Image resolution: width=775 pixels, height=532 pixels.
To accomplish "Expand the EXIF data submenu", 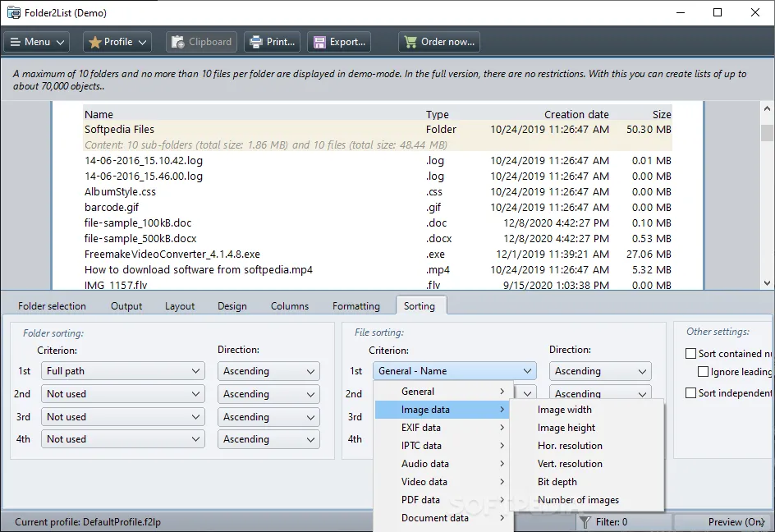I will click(x=444, y=428).
